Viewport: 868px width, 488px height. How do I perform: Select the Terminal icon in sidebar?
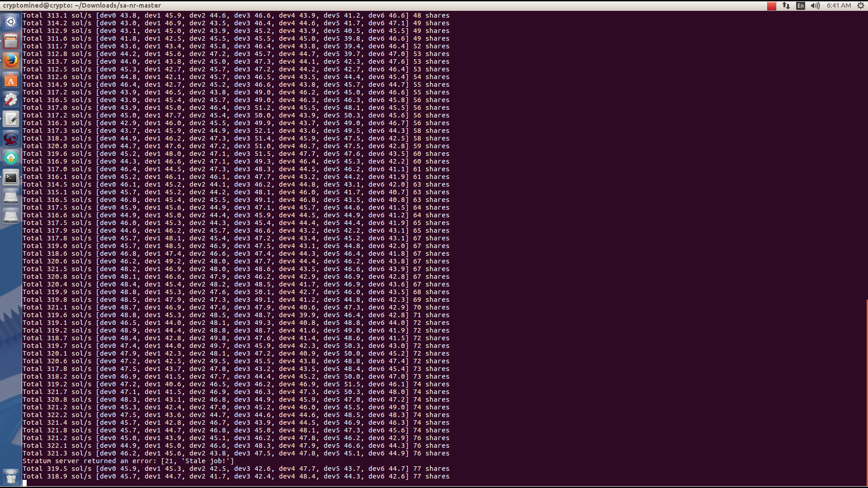pyautogui.click(x=11, y=178)
